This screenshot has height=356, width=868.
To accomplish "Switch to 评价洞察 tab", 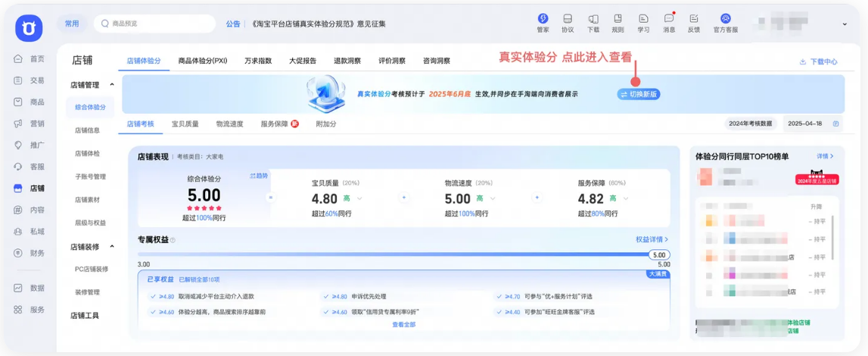I will pyautogui.click(x=392, y=61).
